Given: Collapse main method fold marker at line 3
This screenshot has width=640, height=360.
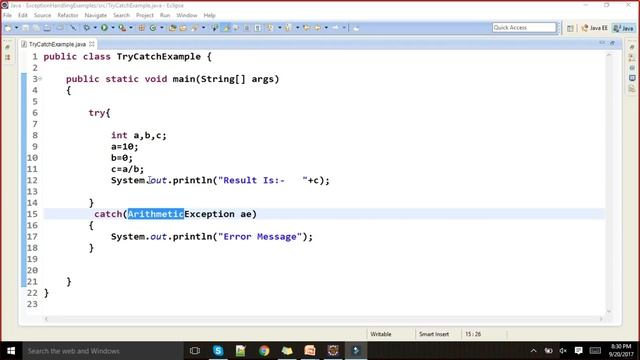Looking at the screenshot, I should pos(40,79).
